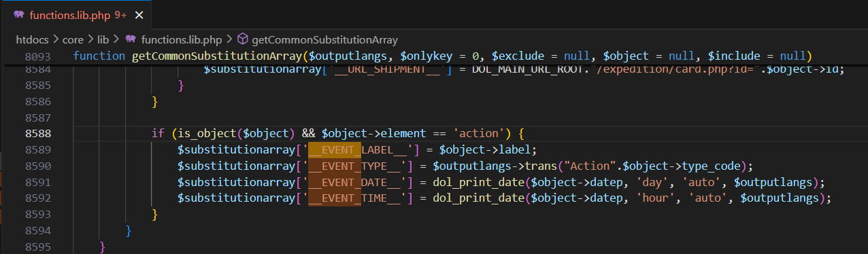The image size is (868, 254).
Task: Open htdocs breadcrumb segment
Action: tap(32, 39)
